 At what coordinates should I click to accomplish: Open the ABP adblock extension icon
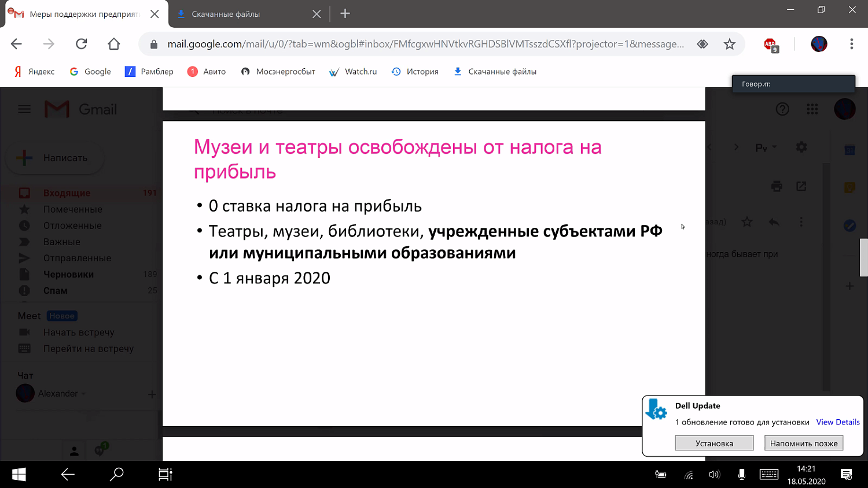point(771,45)
